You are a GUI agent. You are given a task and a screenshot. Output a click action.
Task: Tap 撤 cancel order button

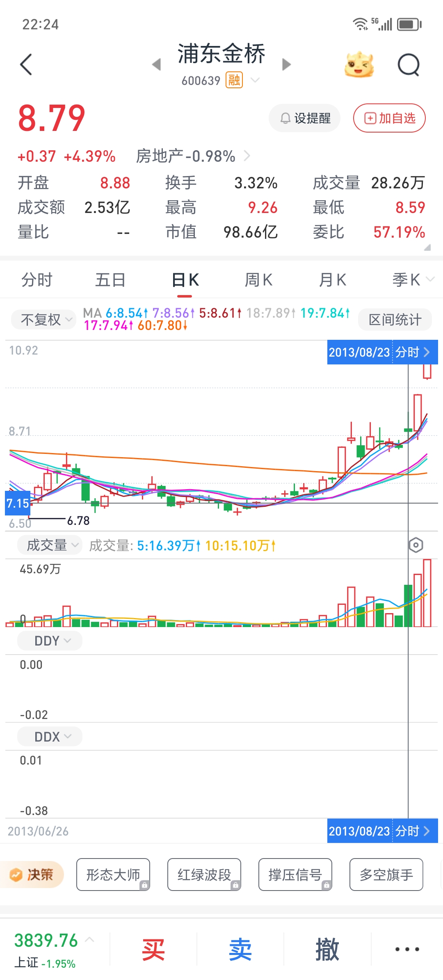[x=327, y=949]
